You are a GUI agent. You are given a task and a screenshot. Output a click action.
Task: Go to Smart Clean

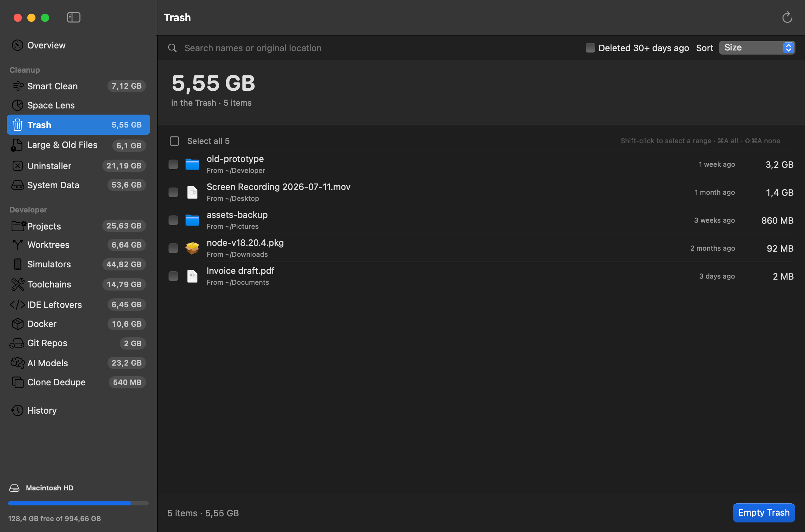[78, 86]
